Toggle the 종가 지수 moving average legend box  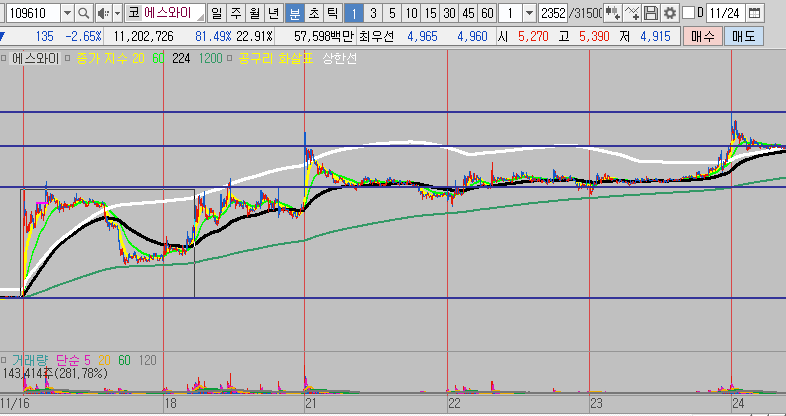(69, 59)
